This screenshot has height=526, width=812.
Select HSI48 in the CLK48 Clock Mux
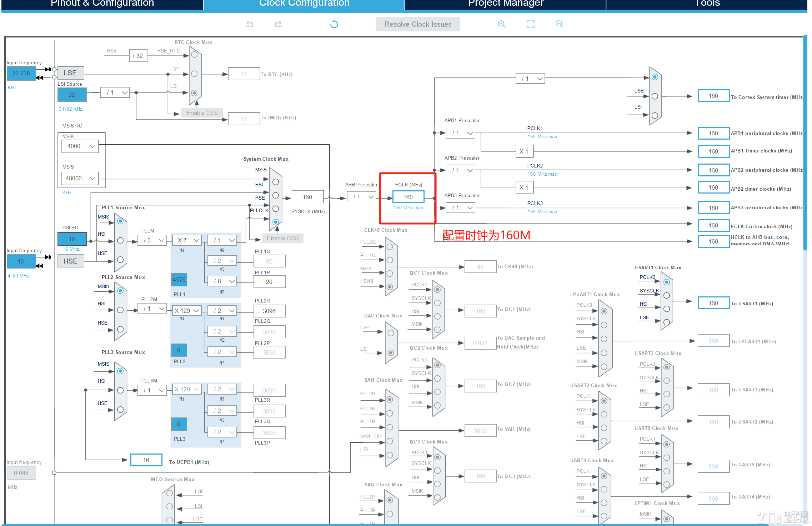pos(390,287)
